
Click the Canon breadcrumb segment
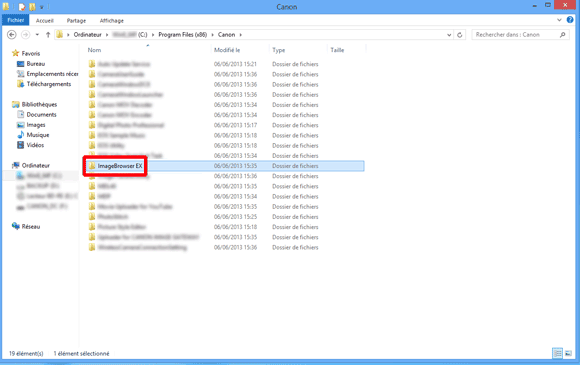(226, 35)
